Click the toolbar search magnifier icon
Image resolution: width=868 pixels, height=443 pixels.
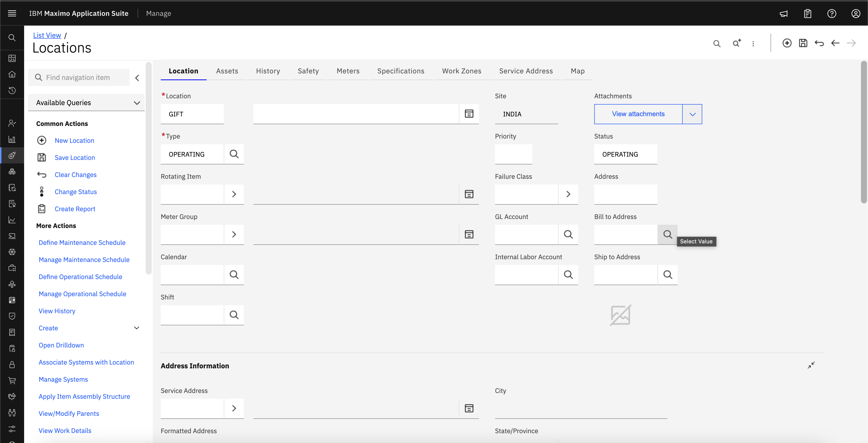(x=717, y=43)
